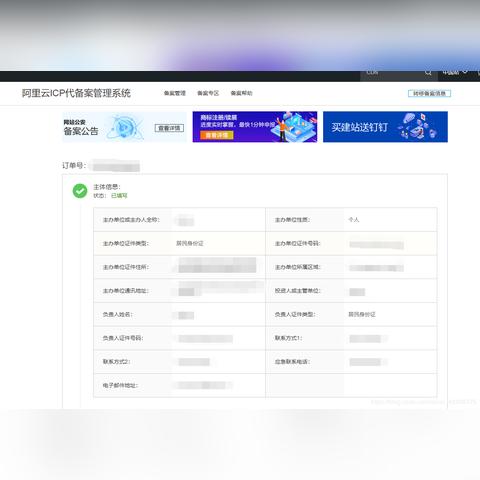Image resolution: width=480 pixels, height=480 pixels.
Task: Click 查看详情 on the 备案公告 banner
Action: click(169, 128)
